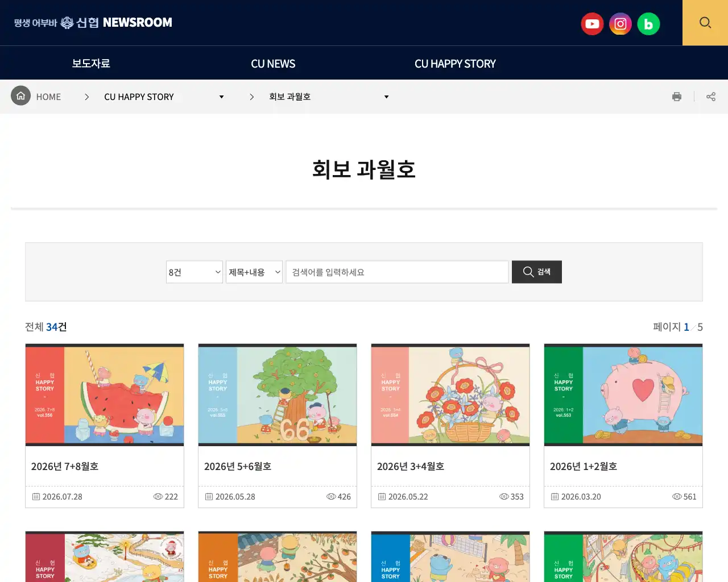
Task: Click the view count 561
Action: 690,497
